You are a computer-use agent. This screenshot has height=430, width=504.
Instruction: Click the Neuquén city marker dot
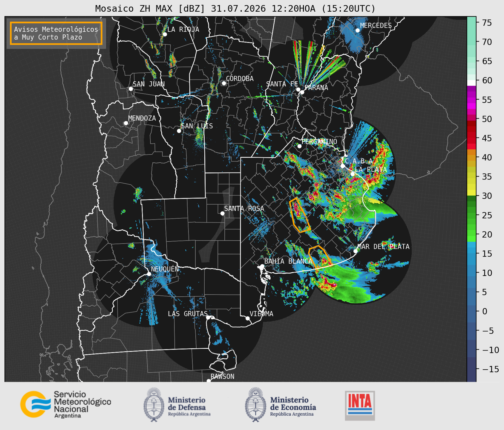(x=149, y=274)
